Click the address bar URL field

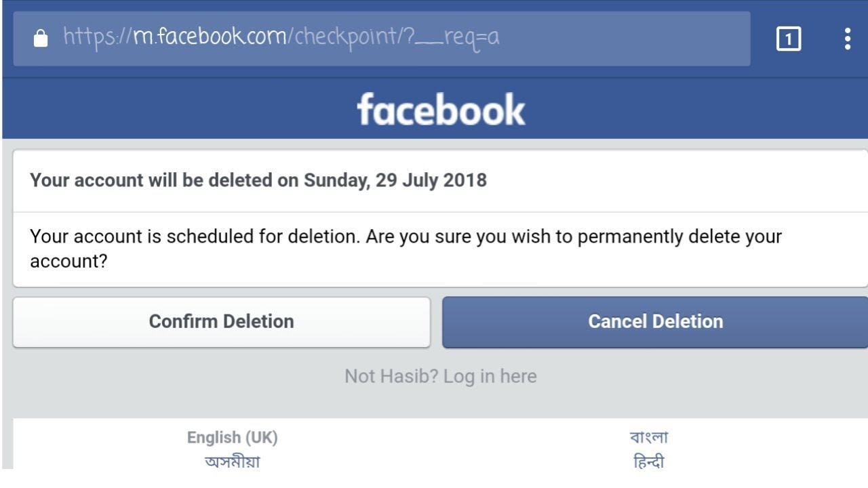click(x=380, y=38)
